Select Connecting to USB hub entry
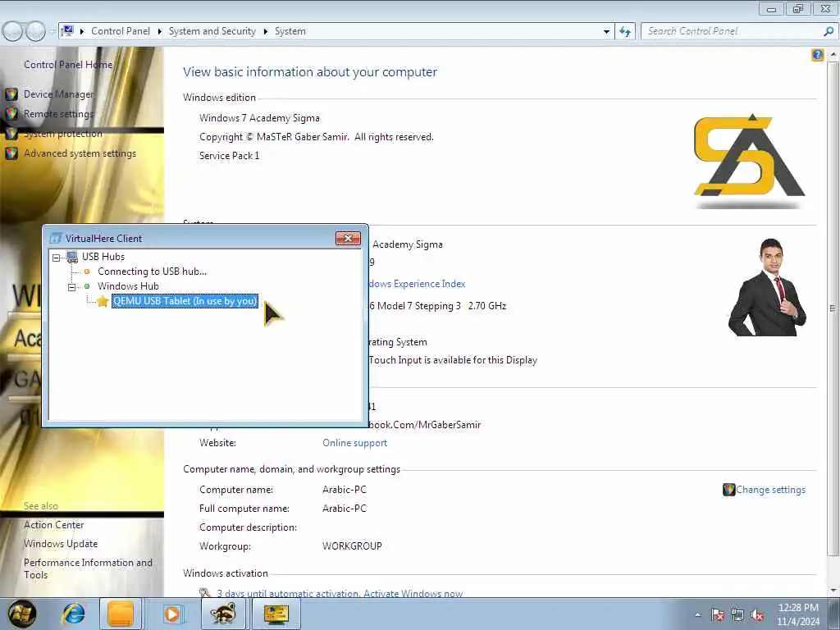The height and width of the screenshot is (630, 840). (152, 272)
